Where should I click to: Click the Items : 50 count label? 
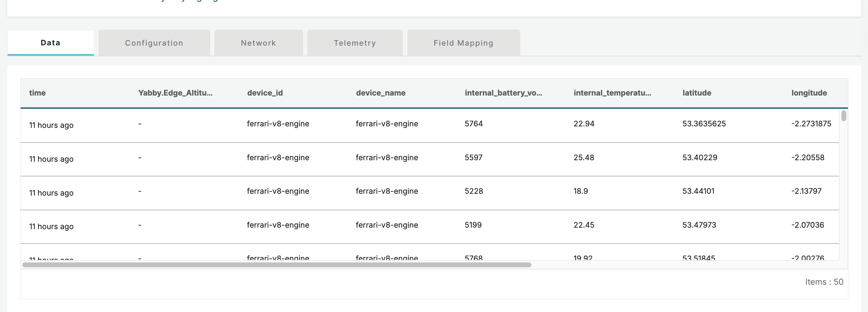tap(824, 282)
